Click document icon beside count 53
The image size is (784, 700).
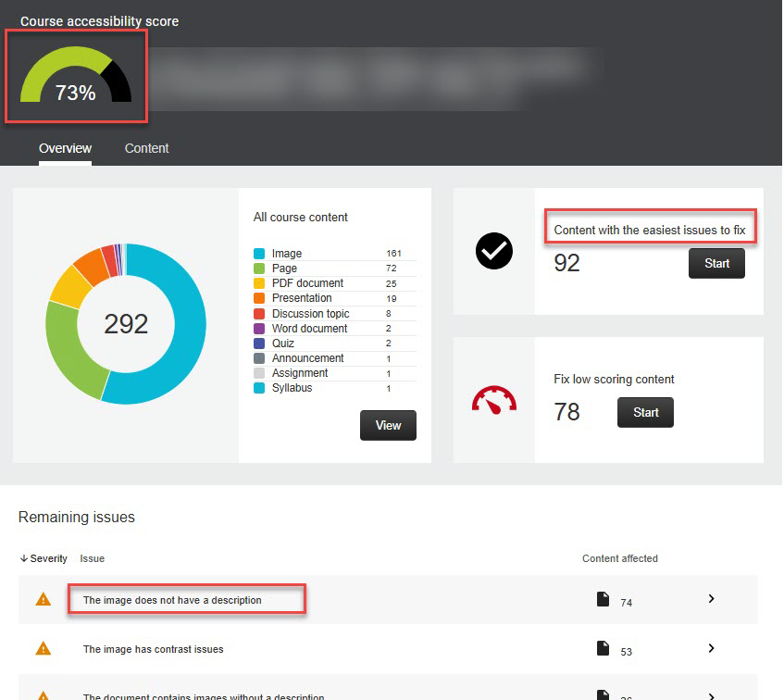pyautogui.click(x=603, y=648)
